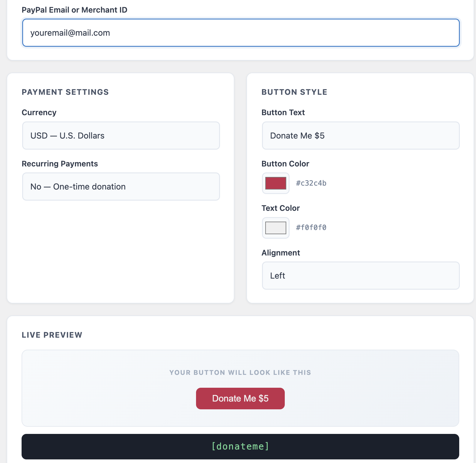Image resolution: width=476 pixels, height=463 pixels.
Task: Click the #f0f0f0 hex color value
Action: (x=311, y=228)
